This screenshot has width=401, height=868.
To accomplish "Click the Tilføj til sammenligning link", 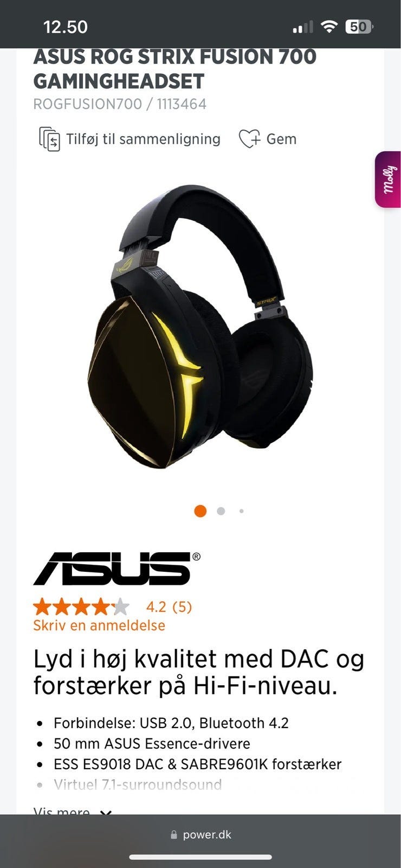I will pos(143,139).
